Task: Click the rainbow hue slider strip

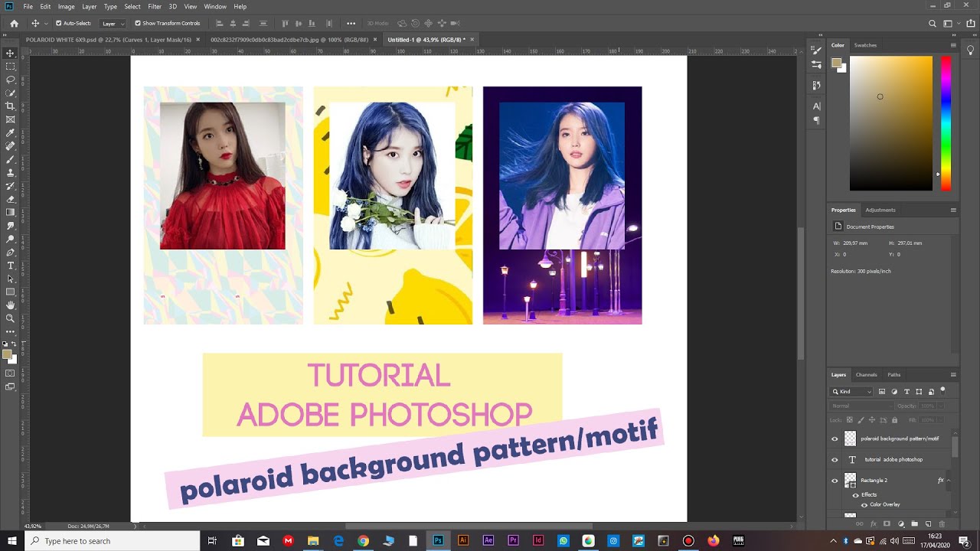Action: (x=946, y=123)
